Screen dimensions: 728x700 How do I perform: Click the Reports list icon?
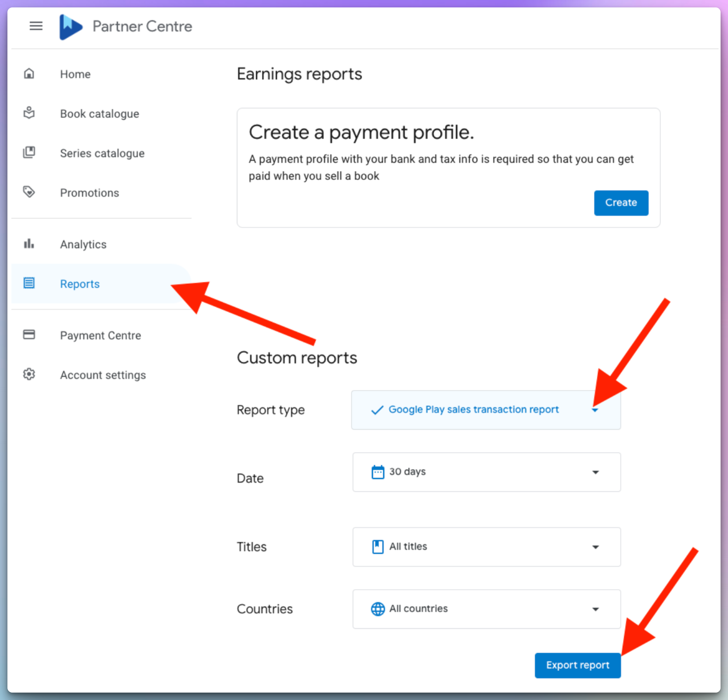pos(29,283)
